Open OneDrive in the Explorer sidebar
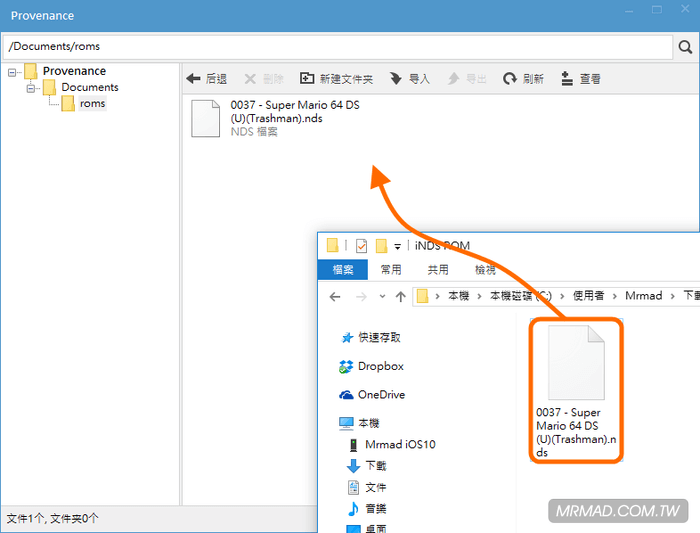Image resolution: width=700 pixels, height=533 pixels. coord(381,394)
